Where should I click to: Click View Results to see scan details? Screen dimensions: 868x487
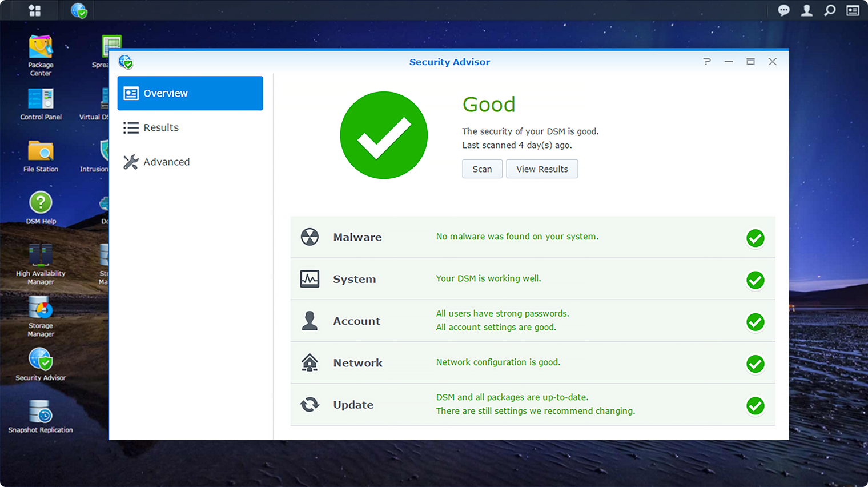(541, 169)
